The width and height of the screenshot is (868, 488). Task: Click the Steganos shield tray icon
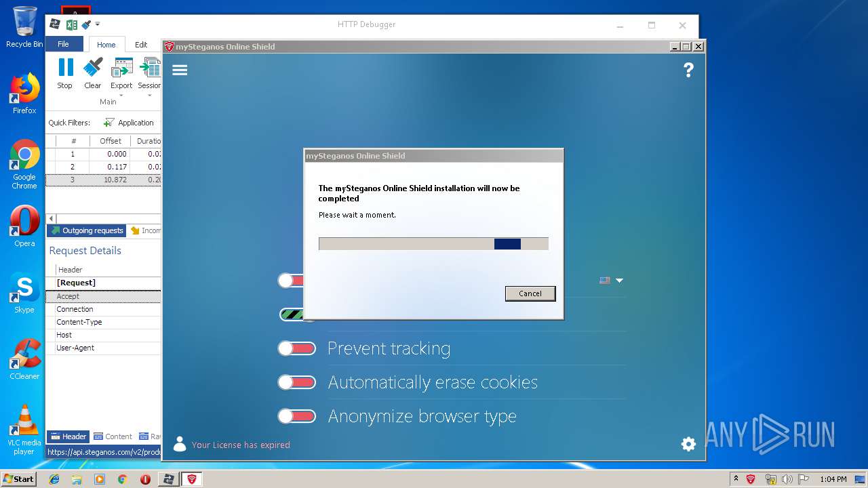tap(751, 479)
